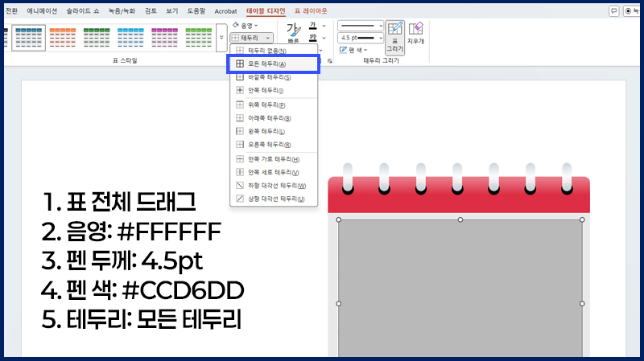Choose 안쪽 테두리 from borders menu
This screenshot has height=361, width=644.
click(x=274, y=90)
